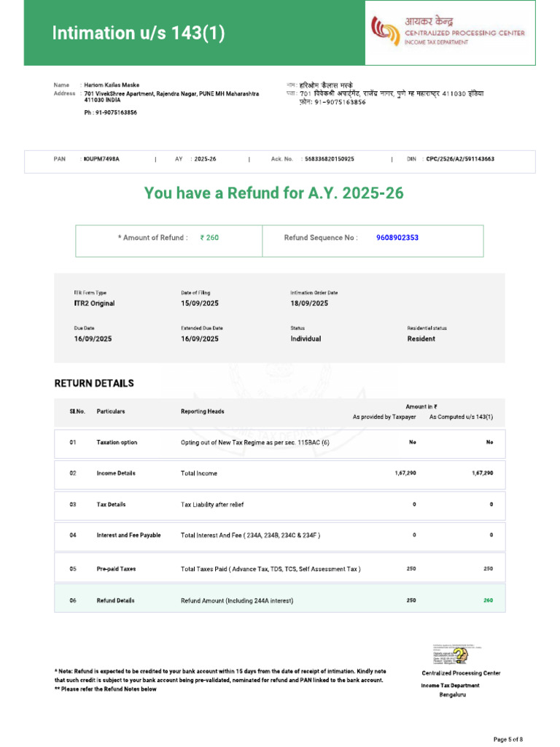Click the ITR2 Original form type
560x747 pixels.
94,303
